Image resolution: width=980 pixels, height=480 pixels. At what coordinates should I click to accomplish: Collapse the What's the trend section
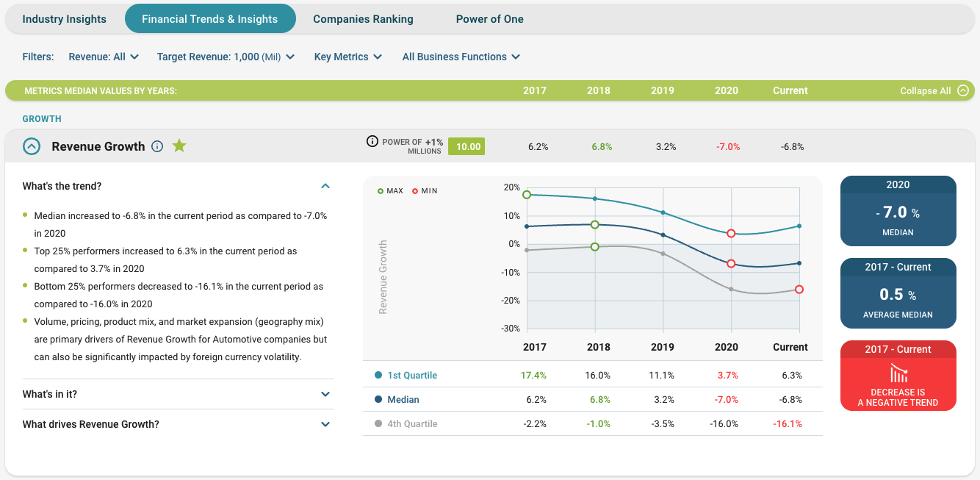325,187
